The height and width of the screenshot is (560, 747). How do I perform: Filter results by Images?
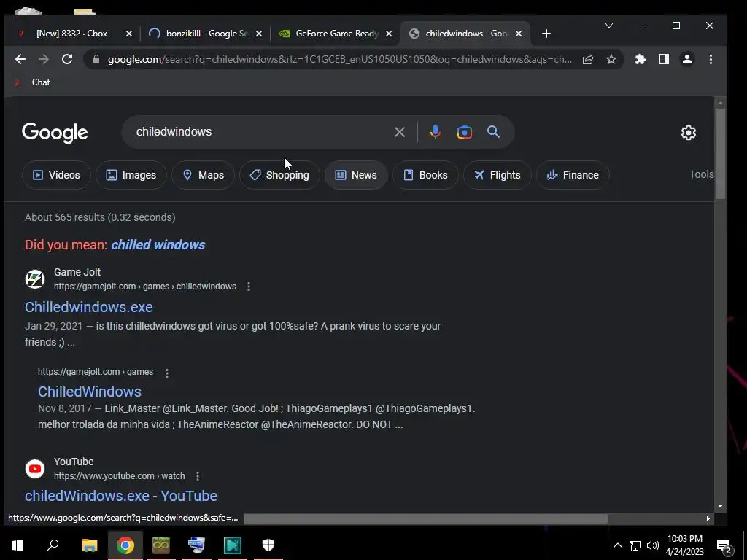coord(131,175)
